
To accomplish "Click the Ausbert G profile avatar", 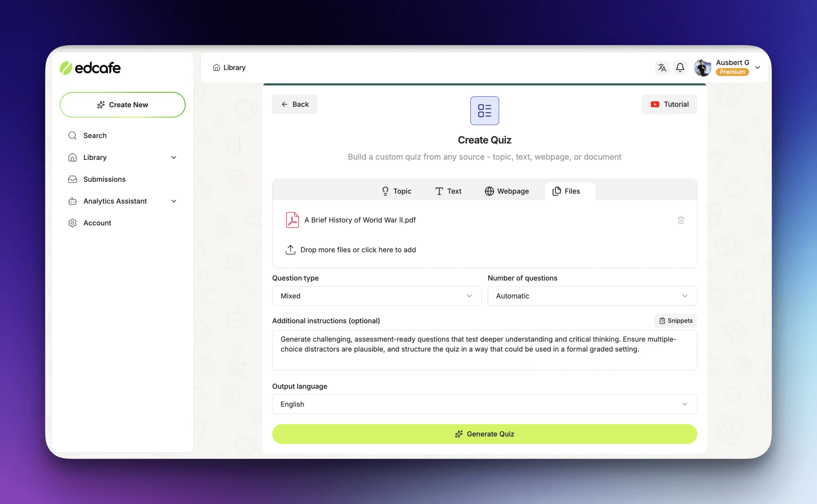I will [x=703, y=68].
